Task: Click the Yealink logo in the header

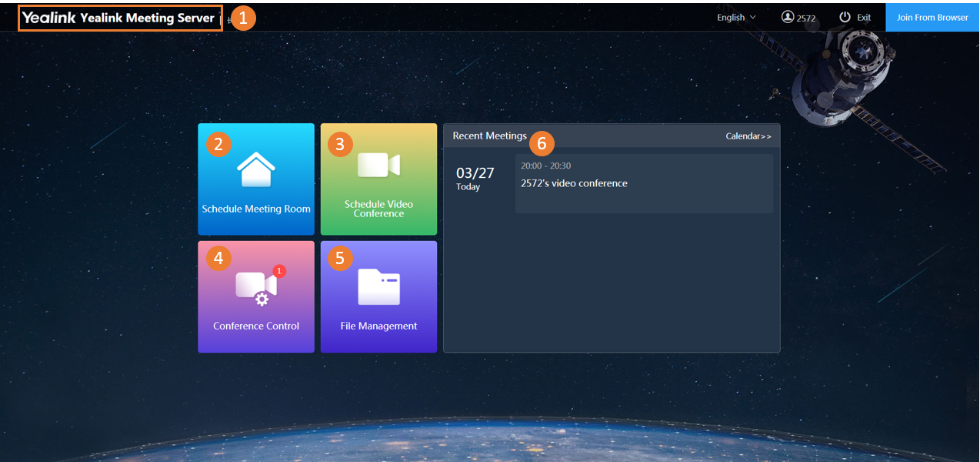Action: click(x=48, y=18)
